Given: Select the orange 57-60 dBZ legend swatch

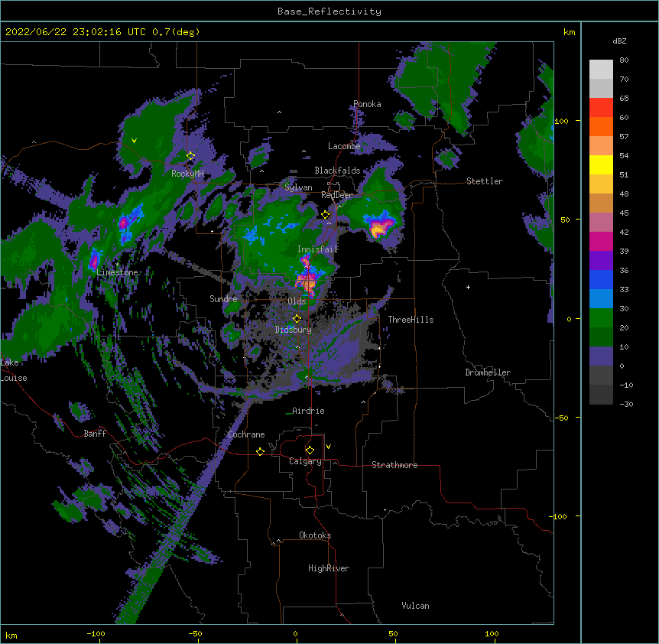Looking at the screenshot, I should point(601,126).
